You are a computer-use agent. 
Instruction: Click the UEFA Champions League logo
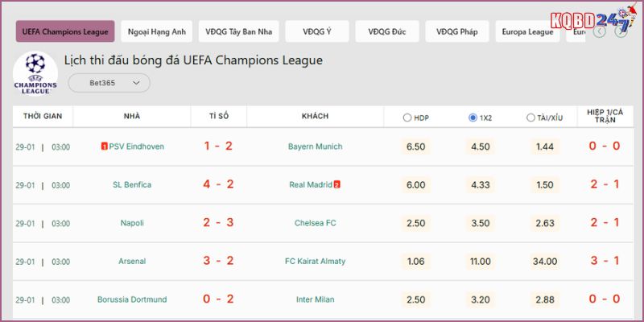(35, 73)
